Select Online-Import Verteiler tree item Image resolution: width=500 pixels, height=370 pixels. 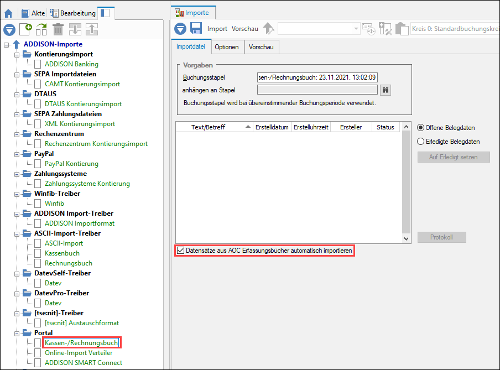(78, 353)
